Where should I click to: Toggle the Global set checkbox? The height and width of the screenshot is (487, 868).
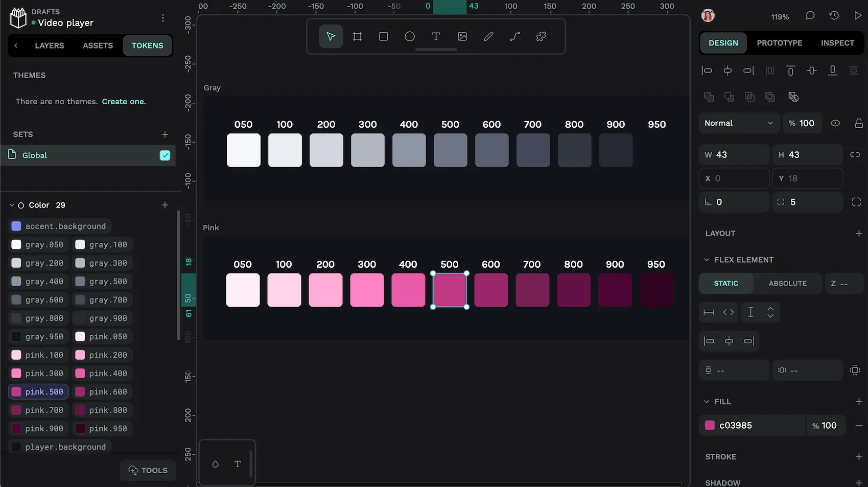(165, 155)
